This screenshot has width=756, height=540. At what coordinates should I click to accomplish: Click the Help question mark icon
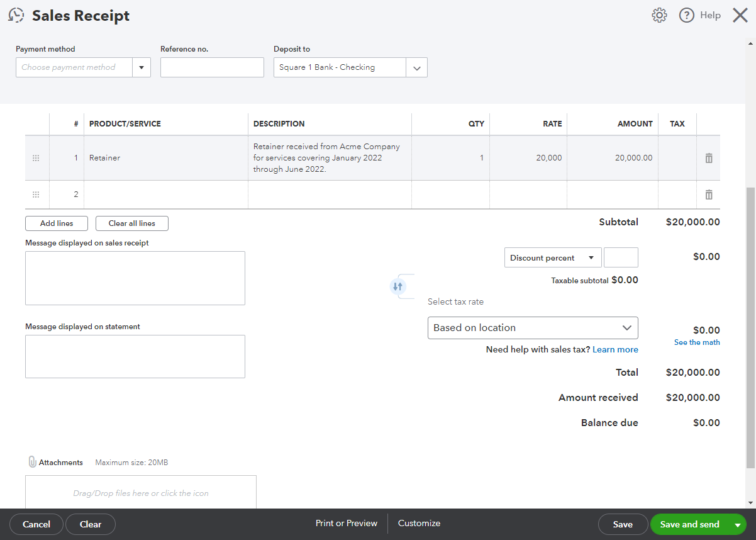687,16
